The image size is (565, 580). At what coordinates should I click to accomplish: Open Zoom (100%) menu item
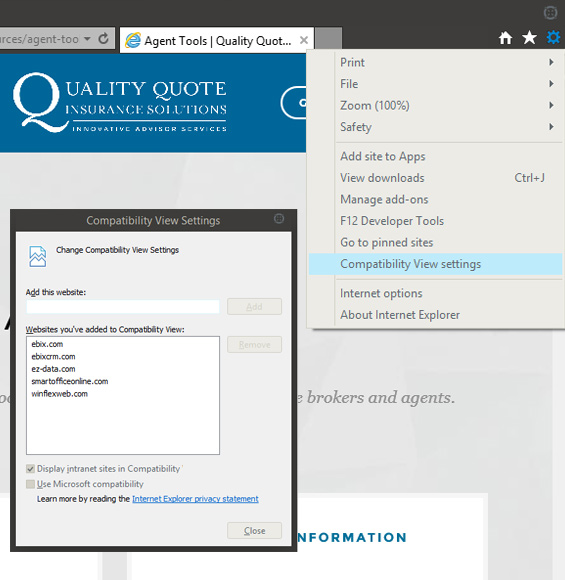(435, 105)
